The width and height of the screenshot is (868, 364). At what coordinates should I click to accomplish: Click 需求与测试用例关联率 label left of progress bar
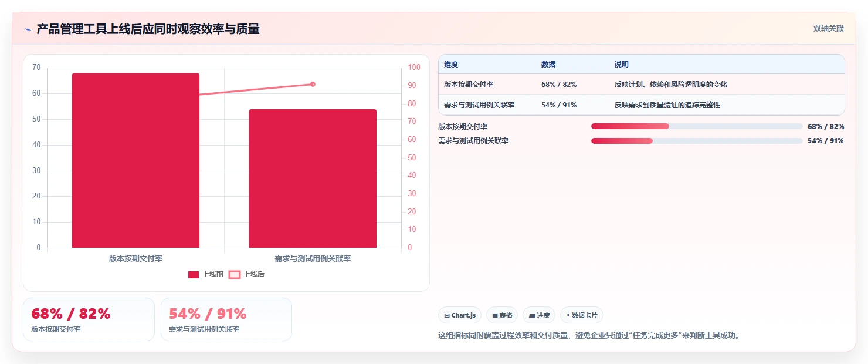473,141
